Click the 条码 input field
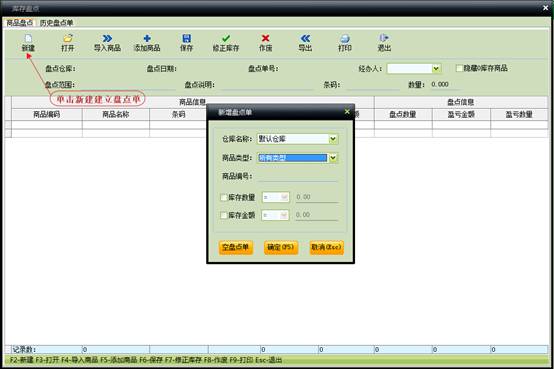554x369 pixels. 373,85
